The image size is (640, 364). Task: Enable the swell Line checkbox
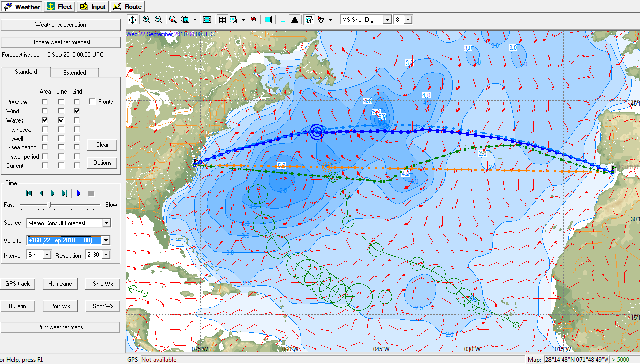[x=61, y=138]
